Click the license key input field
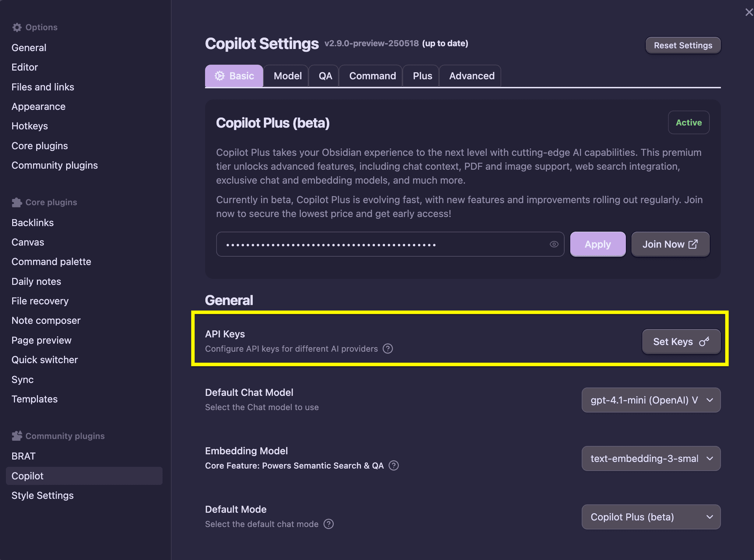Image resolution: width=754 pixels, height=560 pixels. click(x=368, y=244)
